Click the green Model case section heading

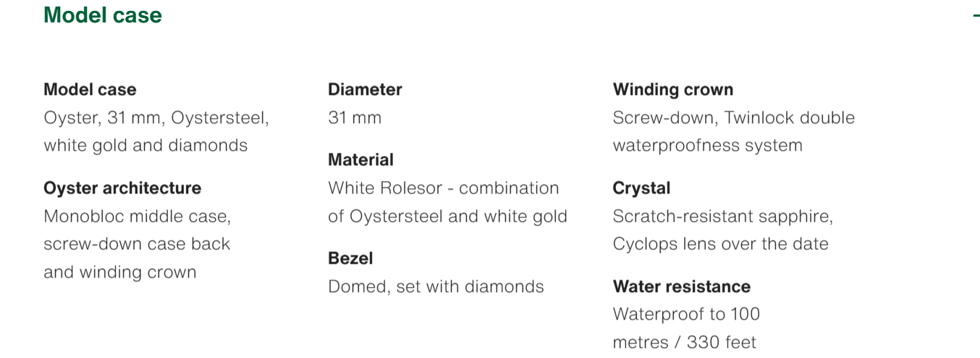[103, 15]
